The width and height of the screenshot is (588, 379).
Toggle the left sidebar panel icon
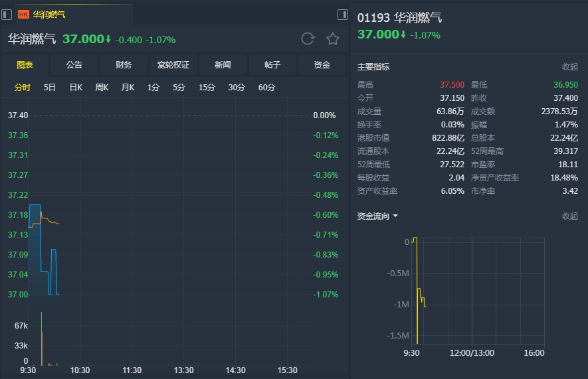[7, 15]
